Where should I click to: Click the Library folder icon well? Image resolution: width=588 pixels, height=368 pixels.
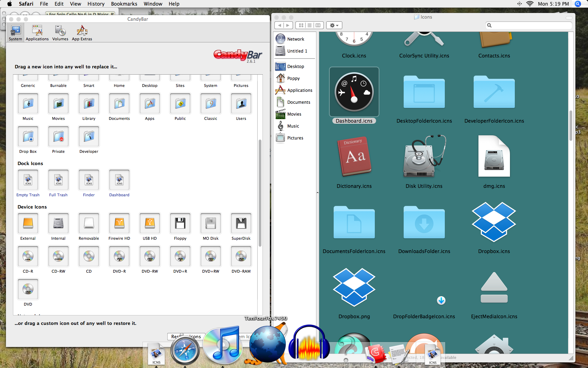[89, 104]
